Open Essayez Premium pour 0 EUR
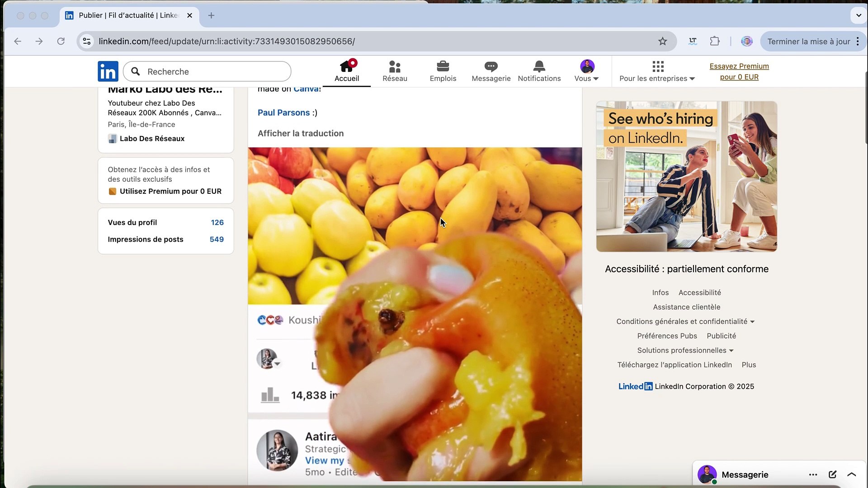 pyautogui.click(x=739, y=71)
